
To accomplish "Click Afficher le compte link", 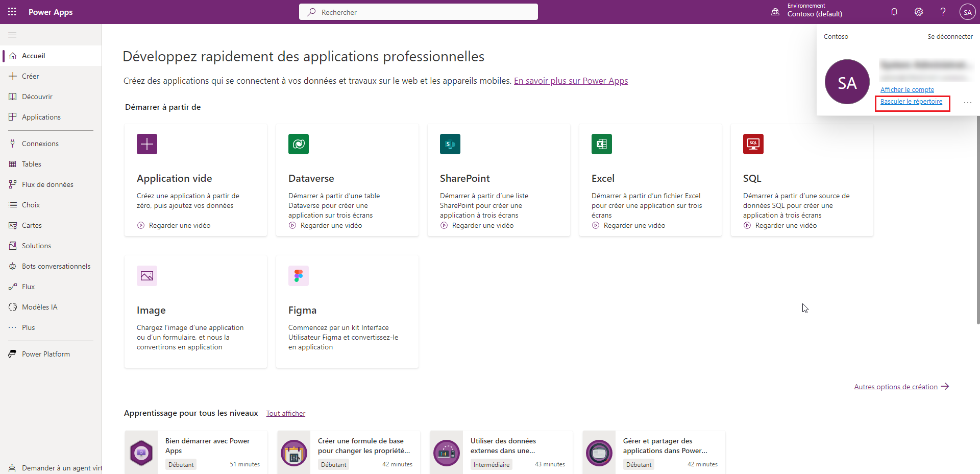I will (907, 89).
